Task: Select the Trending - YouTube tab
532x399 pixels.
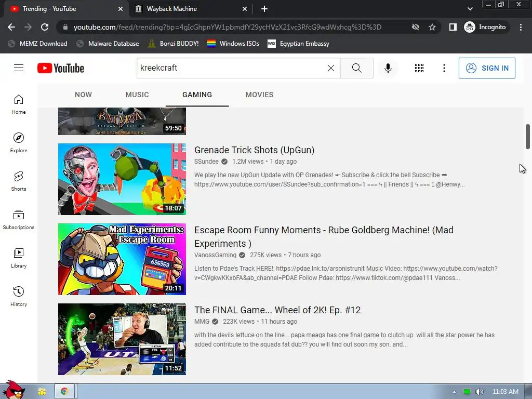Action: coord(66,9)
